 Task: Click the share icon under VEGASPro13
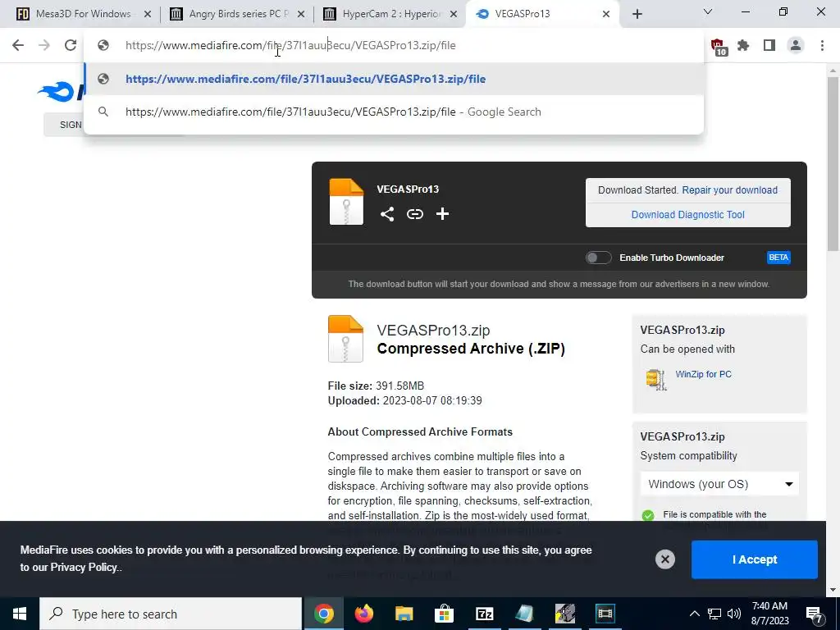tap(387, 214)
